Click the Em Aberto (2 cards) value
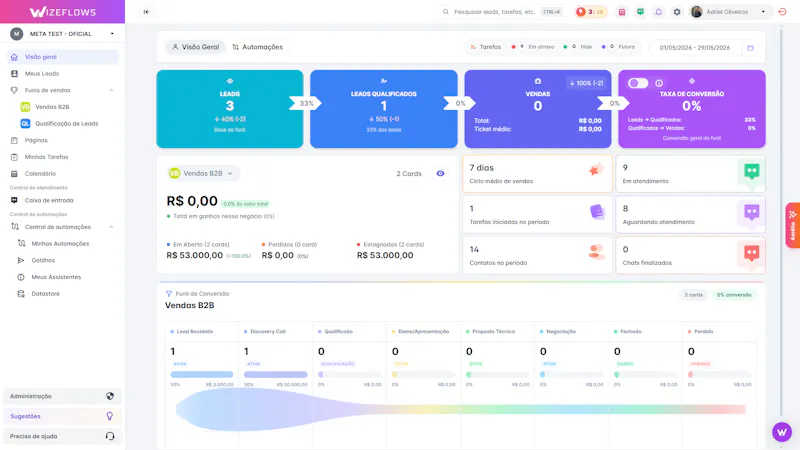This screenshot has width=800, height=450. pyautogui.click(x=195, y=255)
